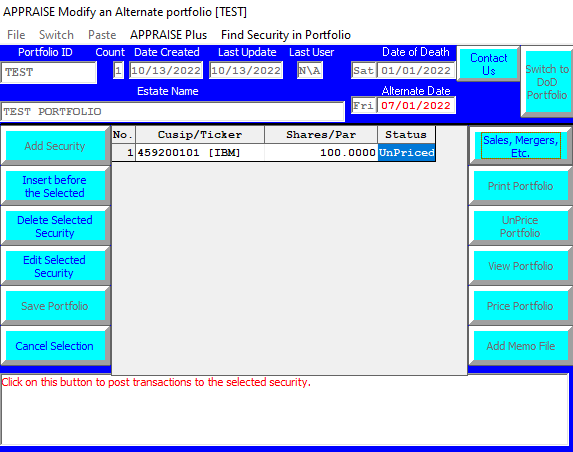This screenshot has width=573, height=452.
Task: Click the Add Memo File button
Action: coord(520,346)
